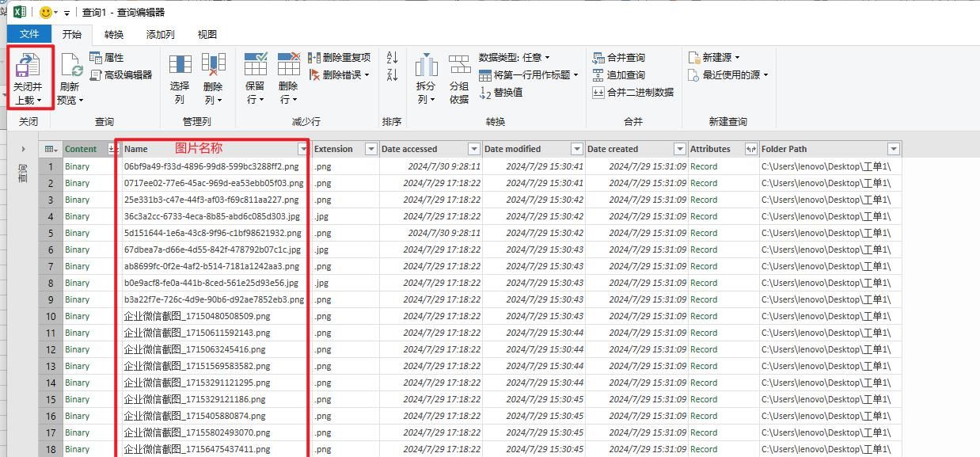Sort descending with the Z-A icon
The width and height of the screenshot is (980, 457).
(x=392, y=75)
